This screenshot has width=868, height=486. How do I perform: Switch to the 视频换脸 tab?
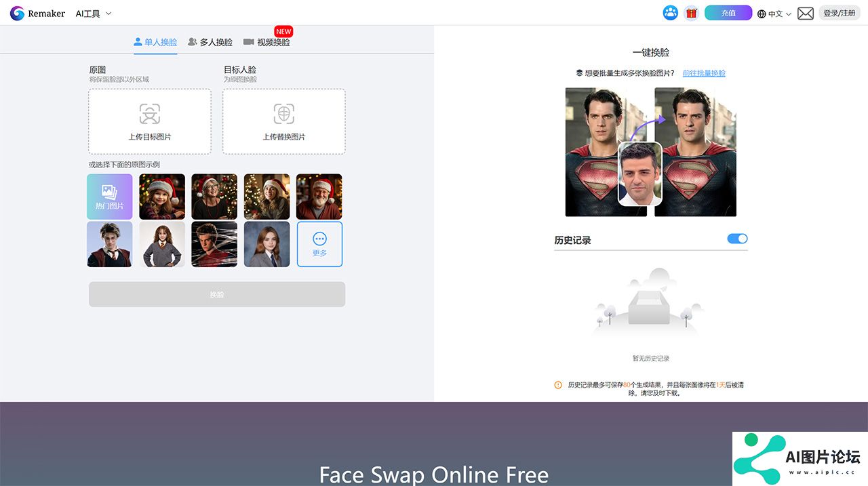pyautogui.click(x=267, y=42)
